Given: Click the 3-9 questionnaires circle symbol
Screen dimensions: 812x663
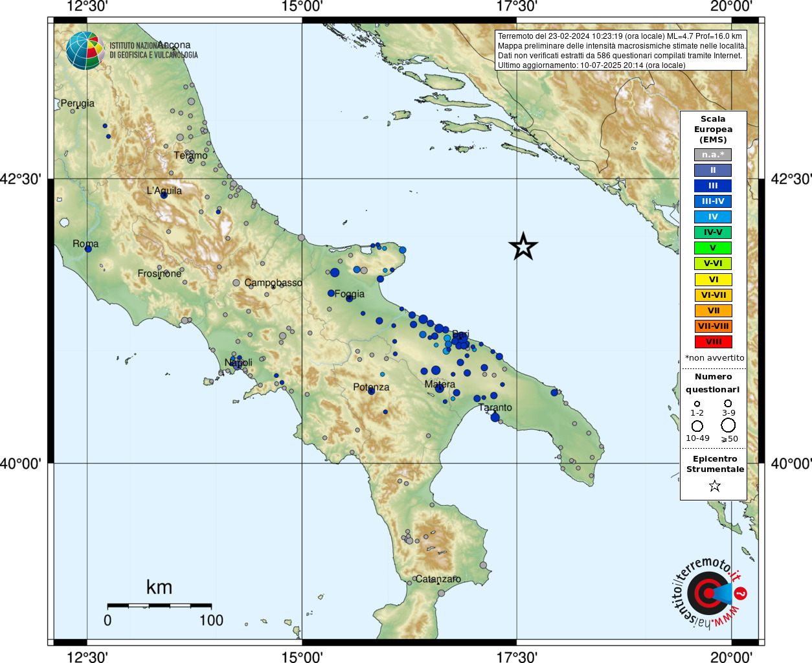Looking at the screenshot, I should coord(728,403).
